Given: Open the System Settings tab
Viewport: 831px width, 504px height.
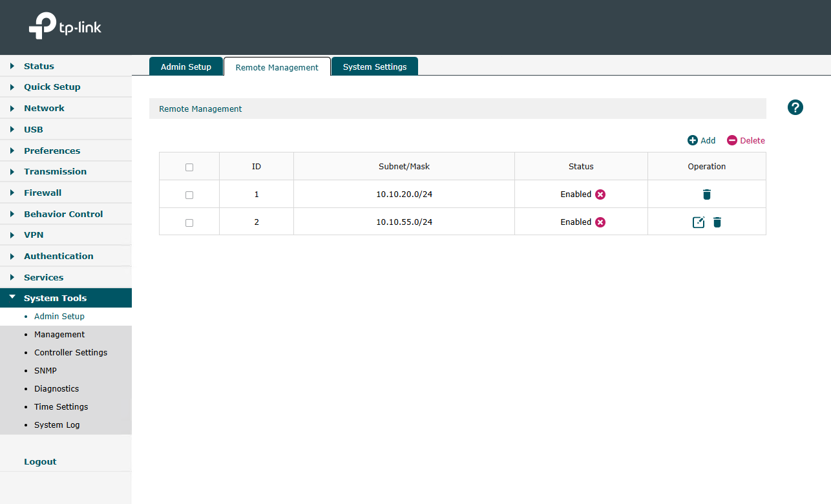Looking at the screenshot, I should pos(375,67).
